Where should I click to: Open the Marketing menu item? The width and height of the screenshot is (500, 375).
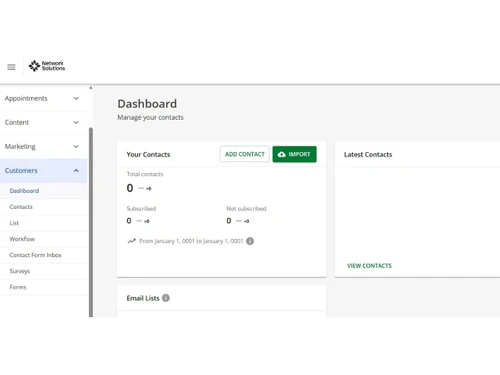pyautogui.click(x=43, y=146)
